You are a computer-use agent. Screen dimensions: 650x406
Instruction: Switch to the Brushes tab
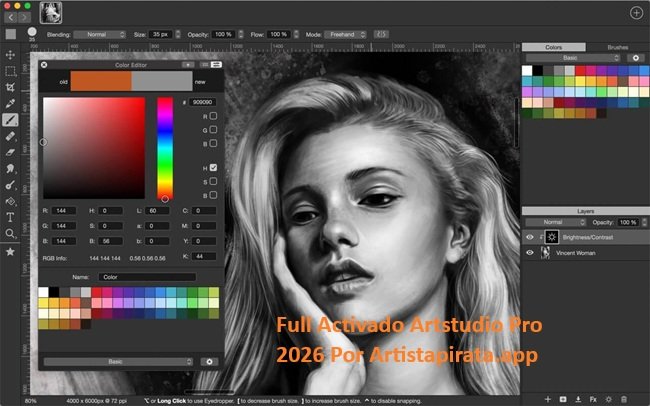coord(618,47)
